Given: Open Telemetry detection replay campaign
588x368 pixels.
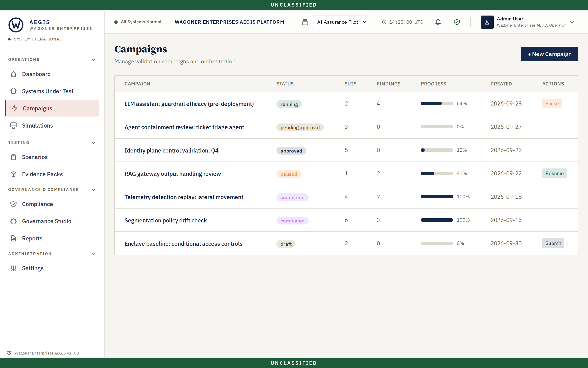Looking at the screenshot, I should click(x=184, y=197).
